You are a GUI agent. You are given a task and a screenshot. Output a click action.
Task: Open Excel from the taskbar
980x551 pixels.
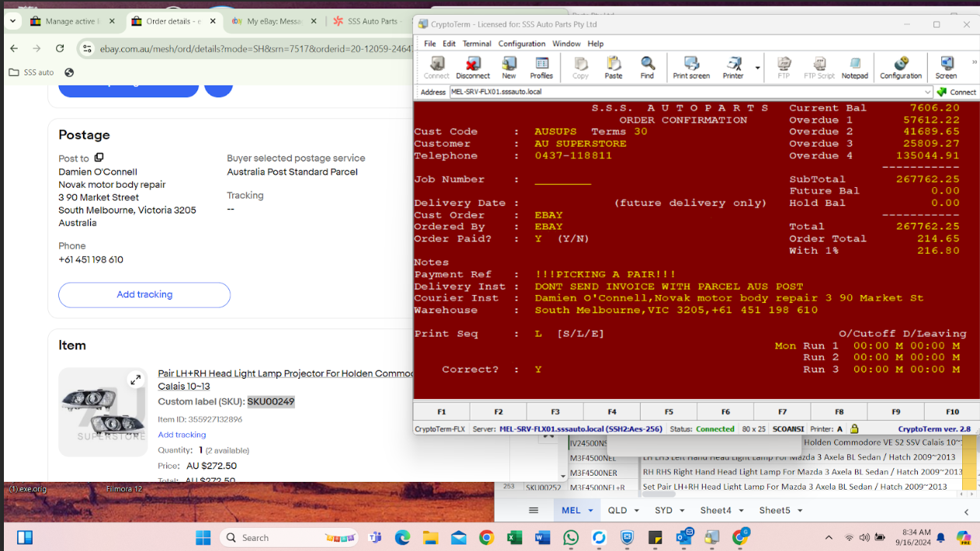[x=514, y=537]
